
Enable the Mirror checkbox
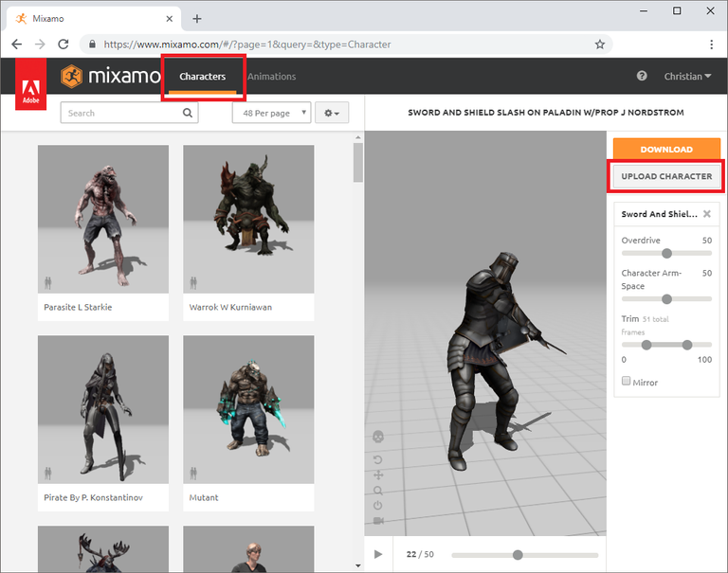(x=626, y=381)
